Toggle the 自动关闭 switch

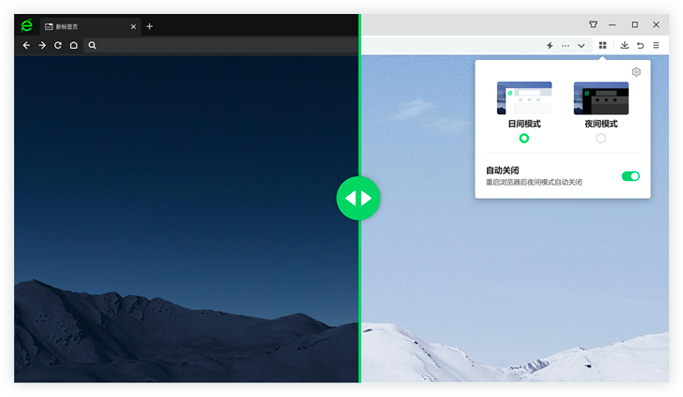630,176
